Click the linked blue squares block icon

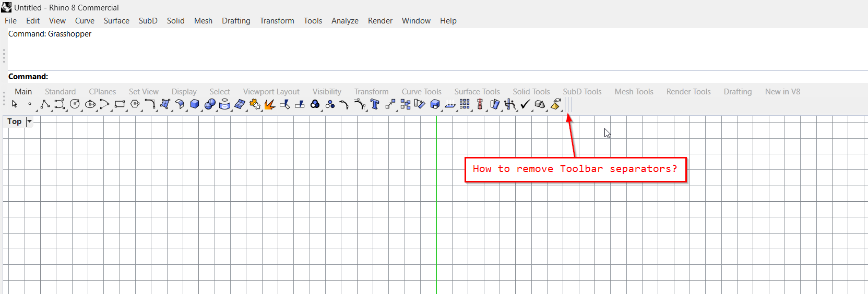coord(405,104)
